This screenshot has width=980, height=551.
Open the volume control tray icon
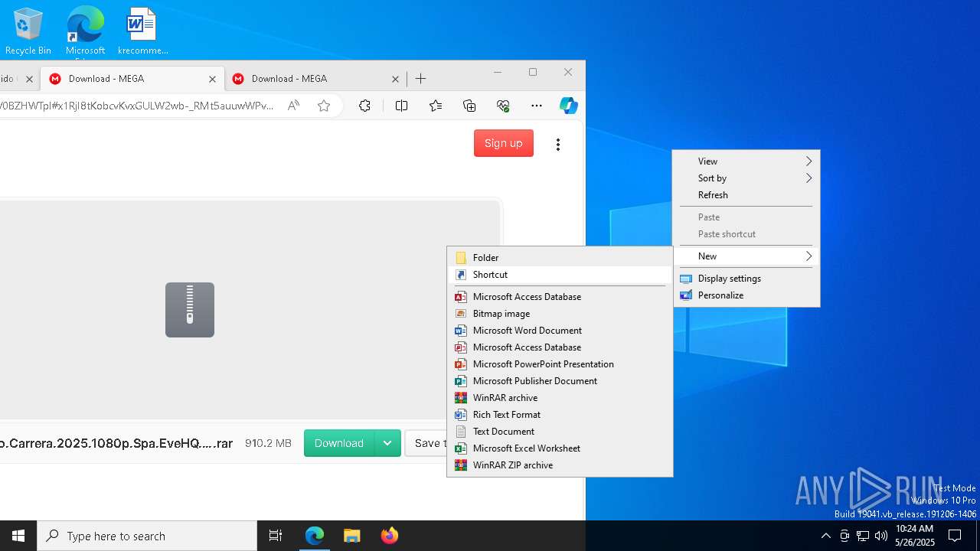(x=881, y=536)
